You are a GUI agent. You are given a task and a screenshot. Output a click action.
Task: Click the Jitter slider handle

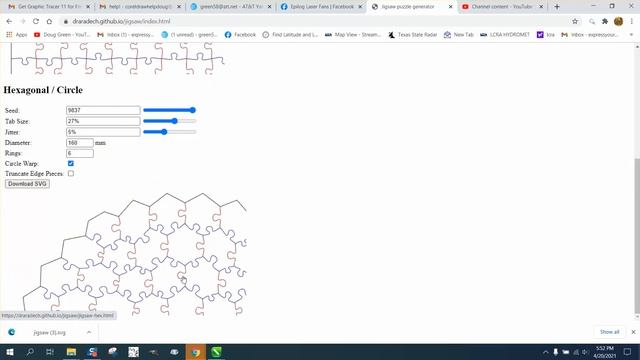point(164,132)
